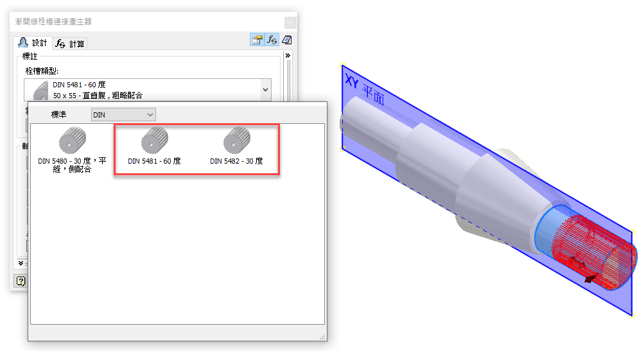Switch to the 設計 design tab
Viewport: 644px width, 351px height.
point(33,43)
